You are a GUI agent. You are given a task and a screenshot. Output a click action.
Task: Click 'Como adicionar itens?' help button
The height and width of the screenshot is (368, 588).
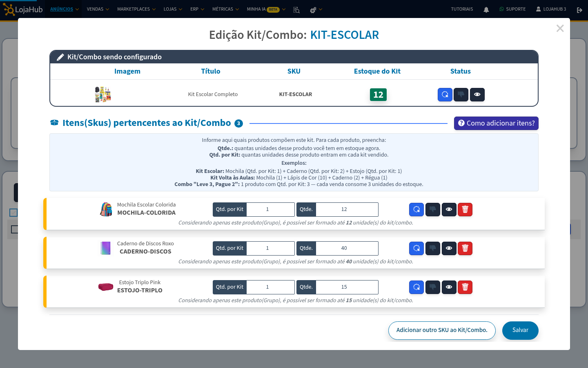click(496, 123)
